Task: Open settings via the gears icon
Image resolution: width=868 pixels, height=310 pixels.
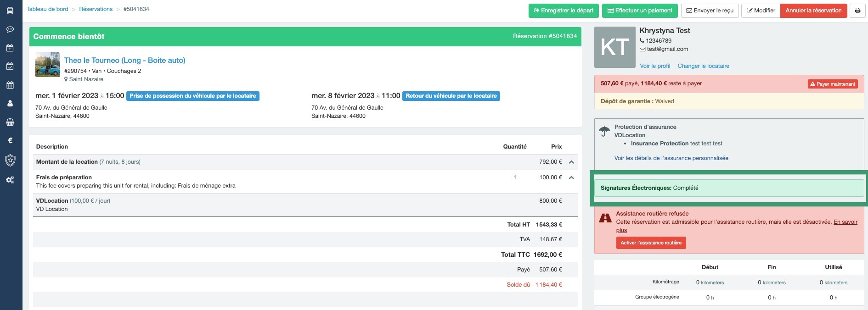Action: pos(10,180)
